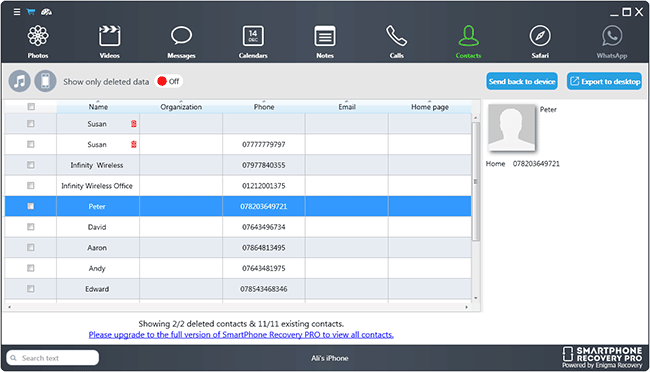This screenshot has height=372, width=650.
Task: Open the Photos section
Action: pyautogui.click(x=38, y=42)
